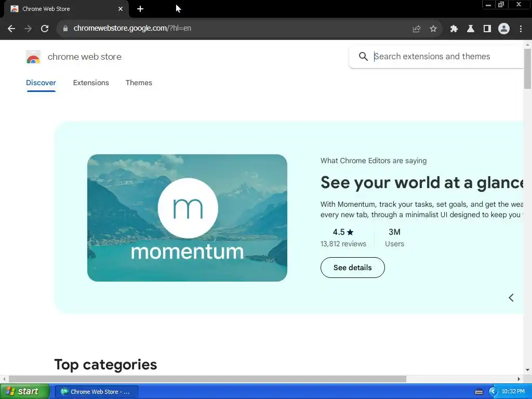
Task: Click the scroll right arrow
Action: point(519,379)
